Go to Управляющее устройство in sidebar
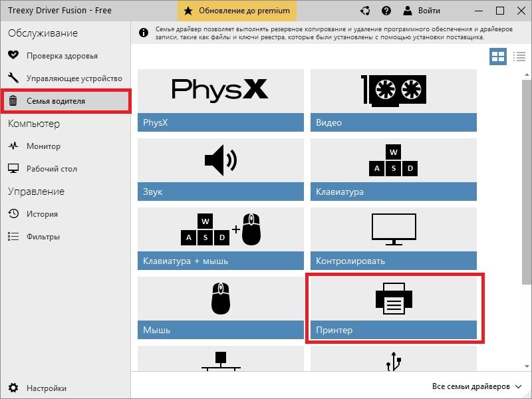Screen dimensions: 532x399 pyautogui.click(x=74, y=78)
